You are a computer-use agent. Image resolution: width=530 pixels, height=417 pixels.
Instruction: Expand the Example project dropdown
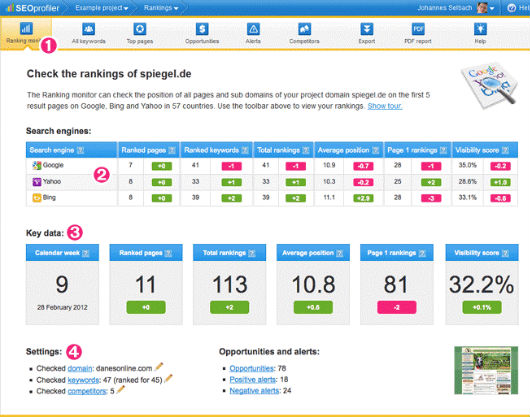[x=102, y=8]
